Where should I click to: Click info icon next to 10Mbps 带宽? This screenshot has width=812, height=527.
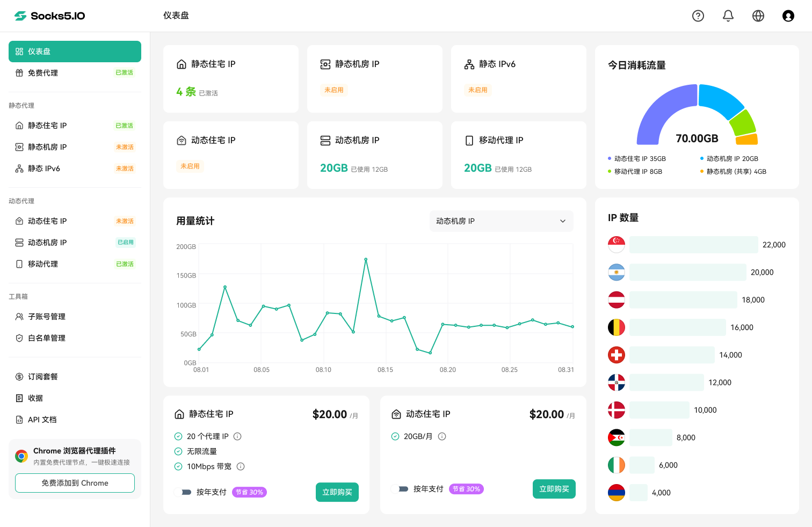pos(241,466)
